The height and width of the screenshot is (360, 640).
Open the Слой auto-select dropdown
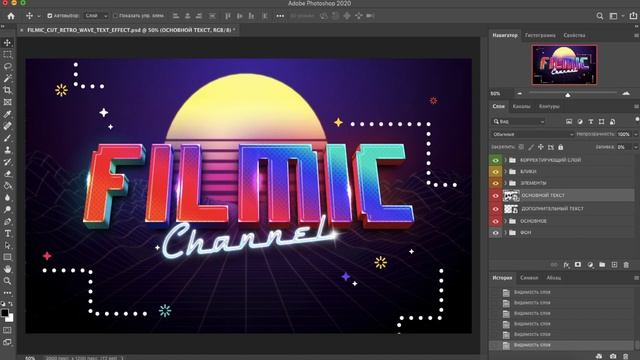96,16
